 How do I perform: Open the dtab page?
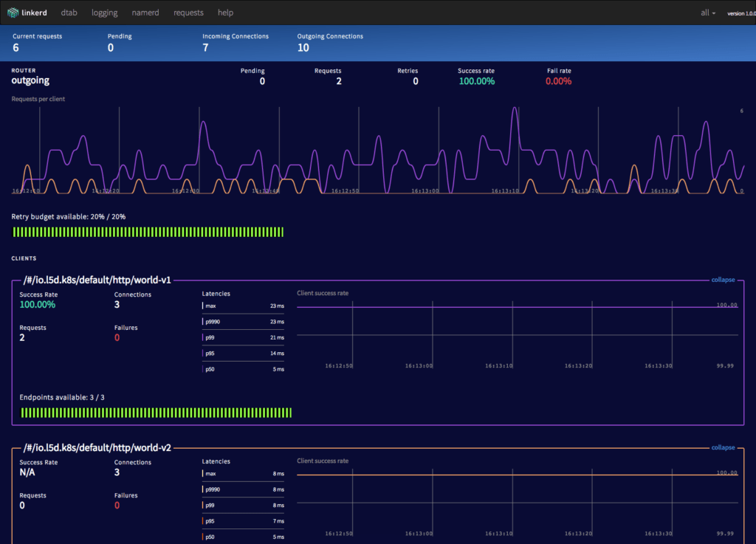(69, 13)
